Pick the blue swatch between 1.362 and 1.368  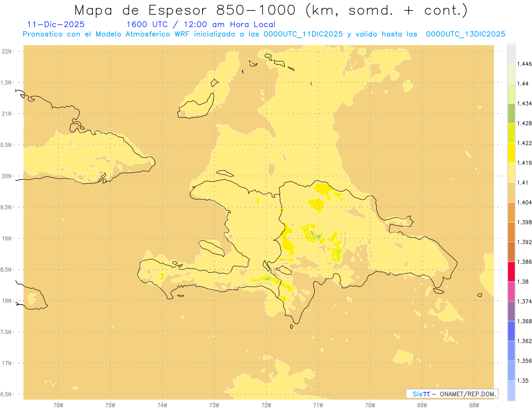pyautogui.click(x=511, y=331)
